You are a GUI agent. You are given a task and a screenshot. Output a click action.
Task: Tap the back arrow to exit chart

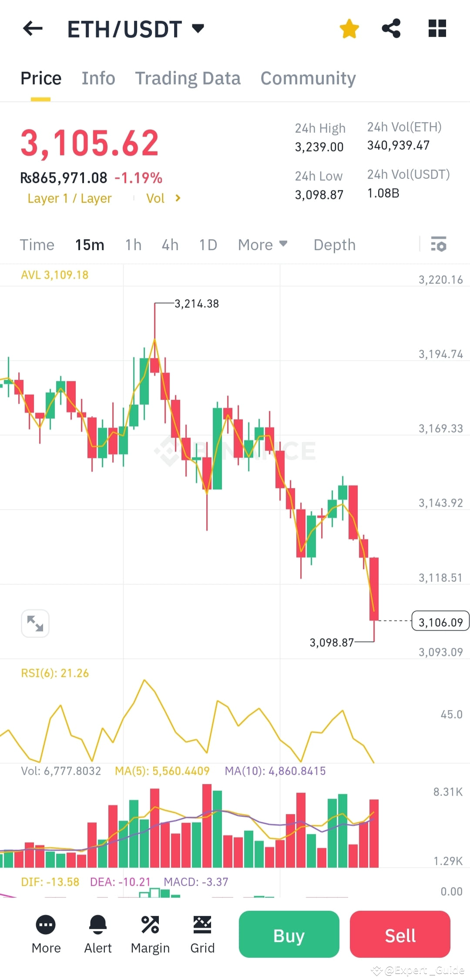(32, 28)
